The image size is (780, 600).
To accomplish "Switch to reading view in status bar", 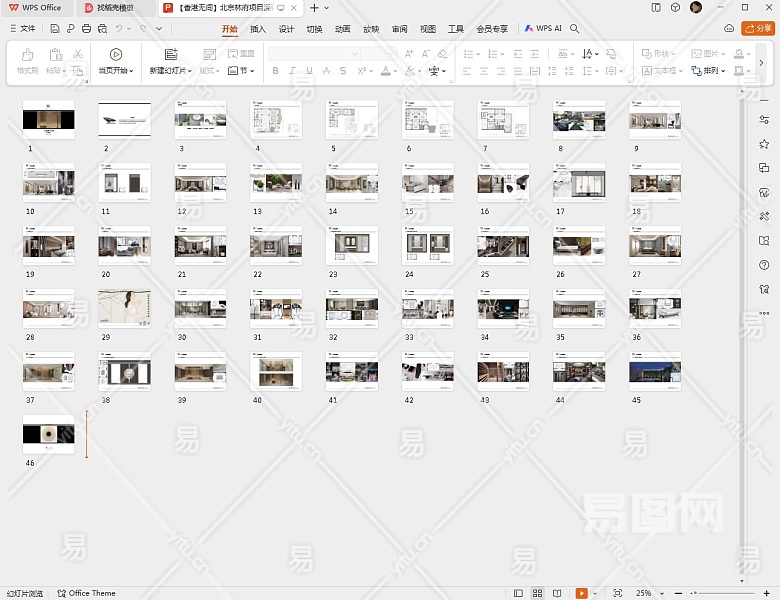I will pyautogui.click(x=555, y=593).
